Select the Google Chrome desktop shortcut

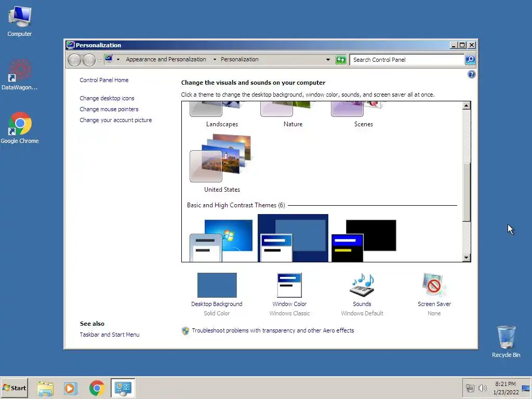pos(20,128)
